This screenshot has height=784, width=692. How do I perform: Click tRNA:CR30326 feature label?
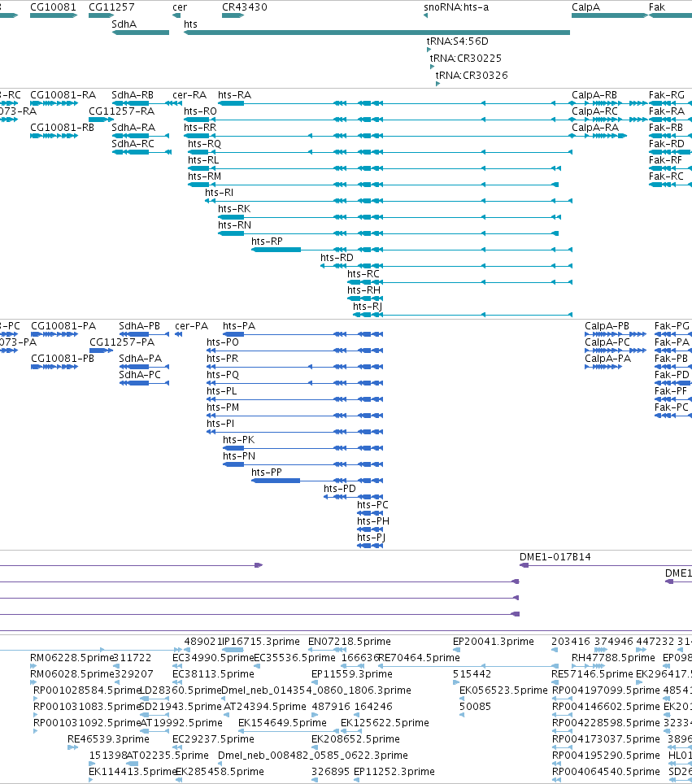(x=472, y=75)
